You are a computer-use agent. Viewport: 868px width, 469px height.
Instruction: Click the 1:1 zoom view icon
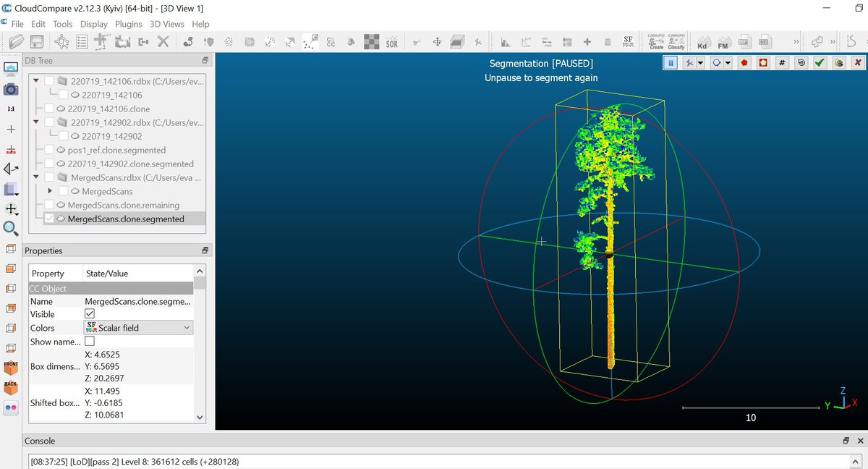tap(11, 109)
